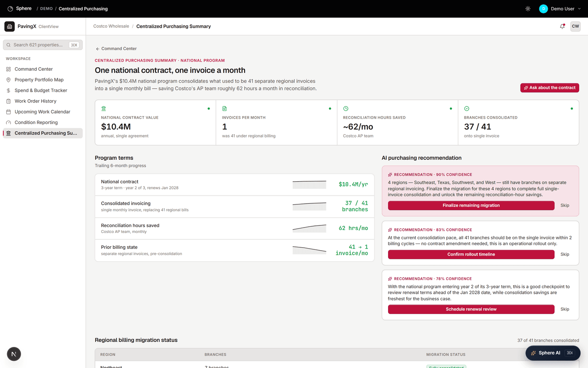Click the BRANCHES column header
The width and height of the screenshot is (588, 368).
pos(215,355)
